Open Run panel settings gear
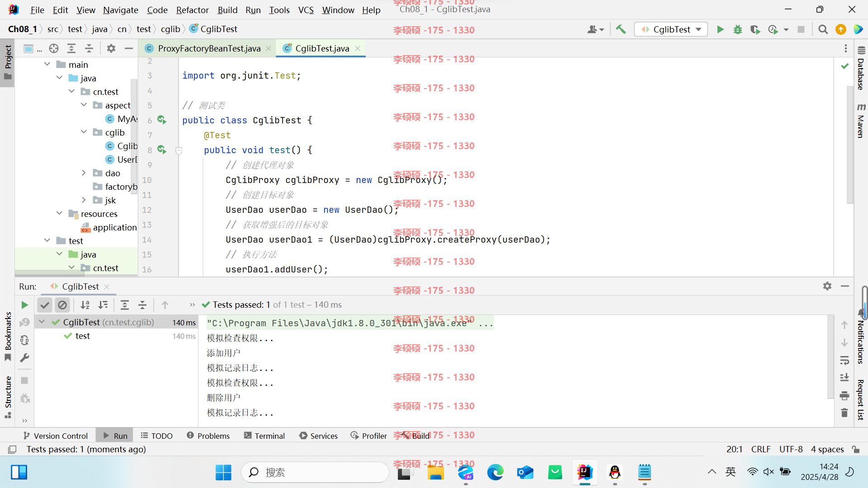 (827, 286)
